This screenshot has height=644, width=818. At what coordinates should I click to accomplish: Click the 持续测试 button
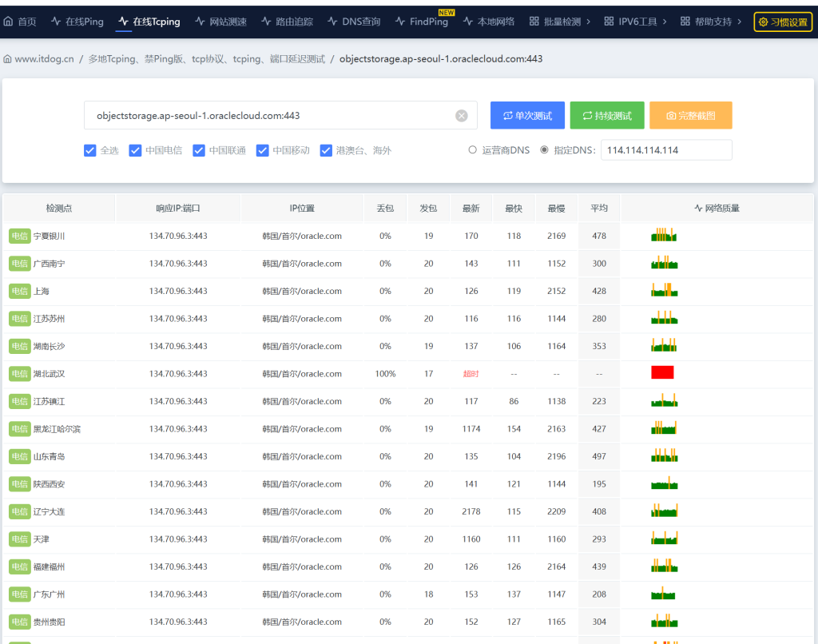[606, 115]
